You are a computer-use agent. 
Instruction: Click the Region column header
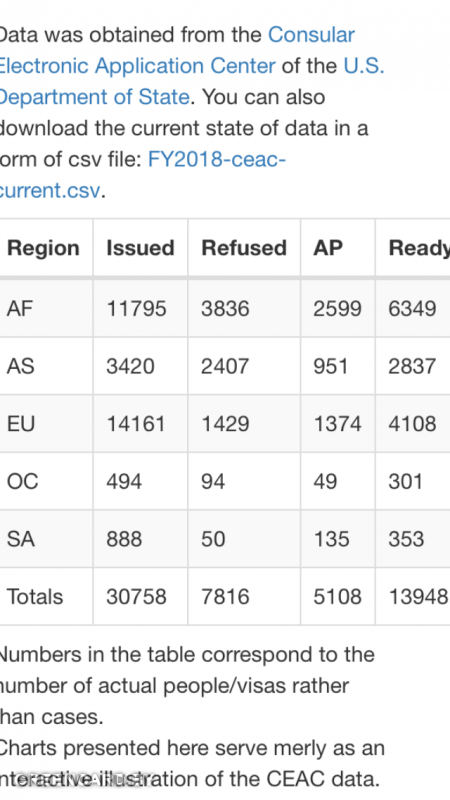coord(43,248)
